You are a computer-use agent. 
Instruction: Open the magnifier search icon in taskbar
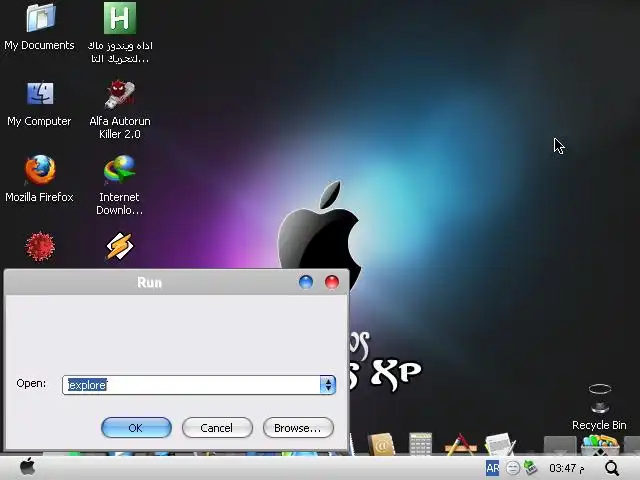tap(612, 468)
